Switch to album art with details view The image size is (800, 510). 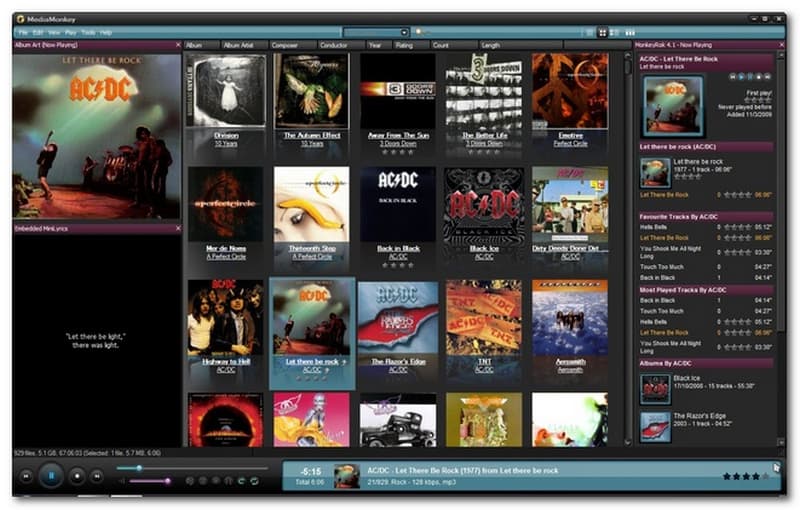[614, 33]
